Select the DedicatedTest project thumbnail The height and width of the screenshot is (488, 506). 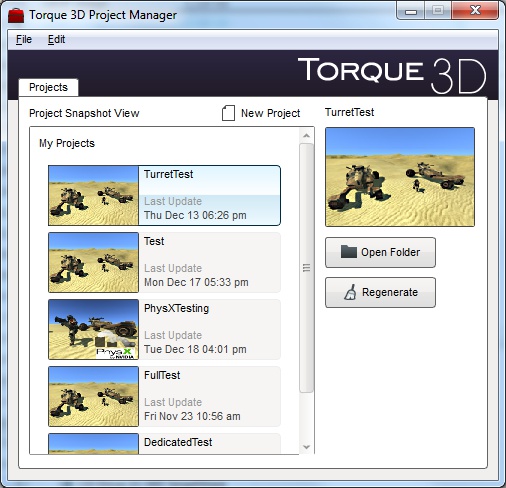(x=93, y=444)
